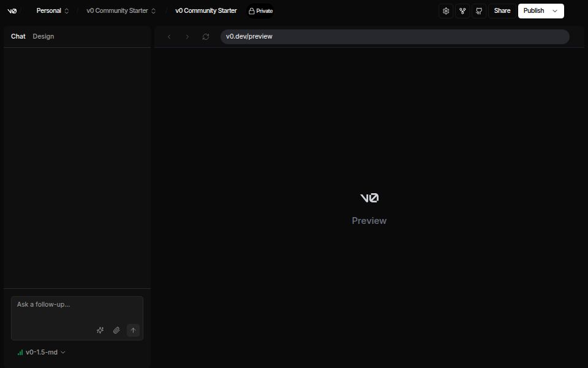588x368 pixels.
Task: Open the Publish dropdown chevron
Action: click(555, 11)
